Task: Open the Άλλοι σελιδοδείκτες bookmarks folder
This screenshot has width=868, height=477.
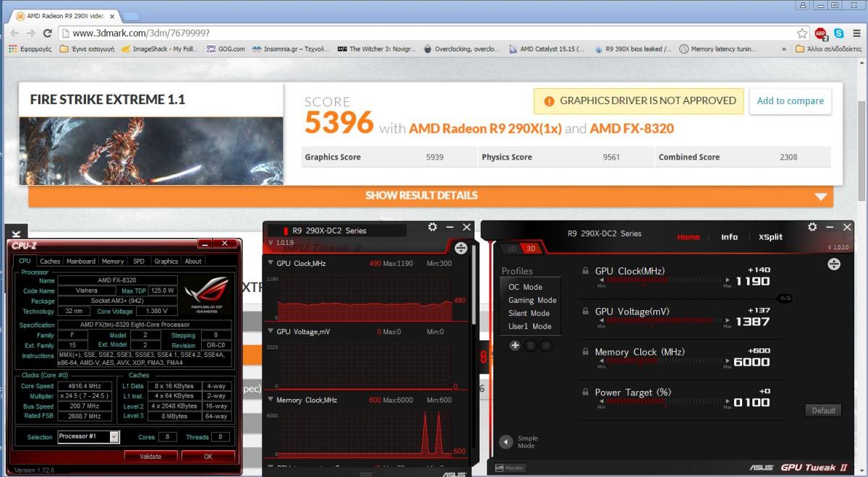Action: (x=827, y=49)
